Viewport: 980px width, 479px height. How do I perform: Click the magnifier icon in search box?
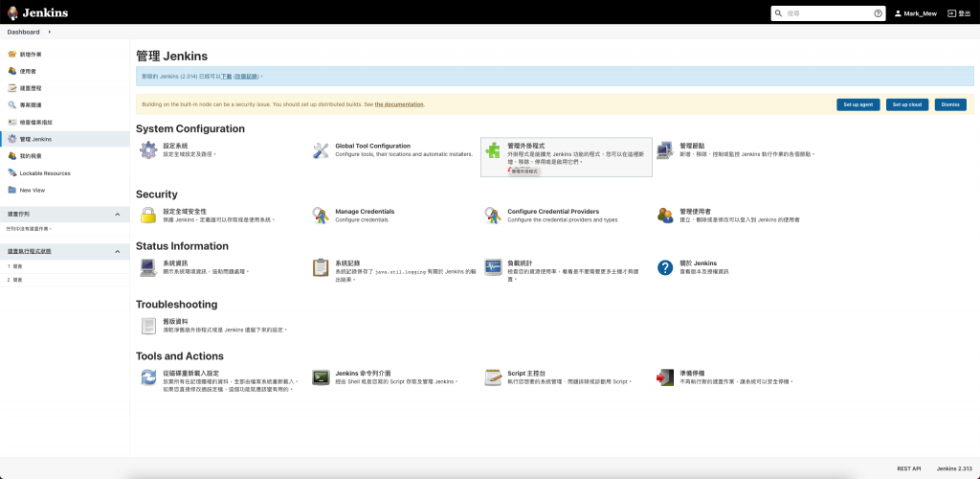pyautogui.click(x=779, y=13)
